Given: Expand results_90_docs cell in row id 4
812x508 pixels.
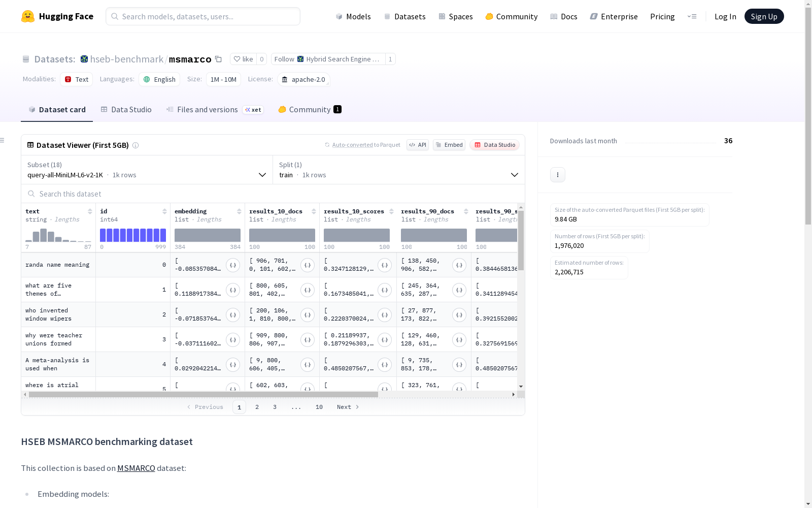Looking at the screenshot, I should [x=459, y=365].
